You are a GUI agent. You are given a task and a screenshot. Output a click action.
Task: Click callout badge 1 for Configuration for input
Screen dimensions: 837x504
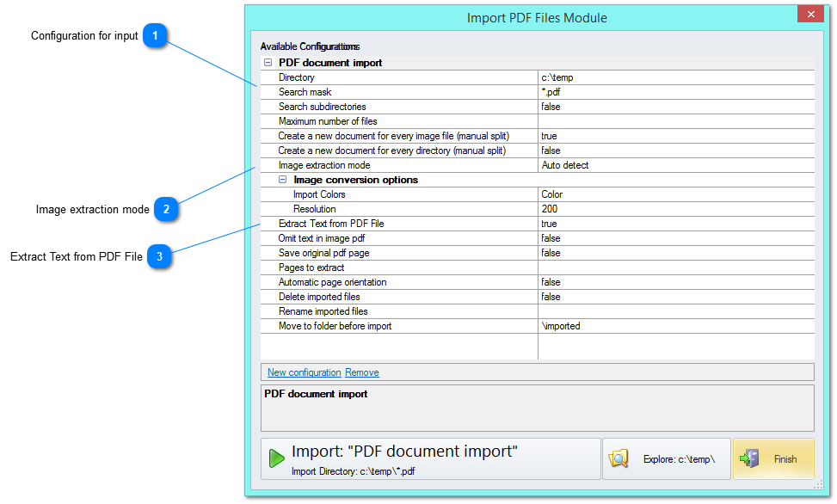coord(156,36)
